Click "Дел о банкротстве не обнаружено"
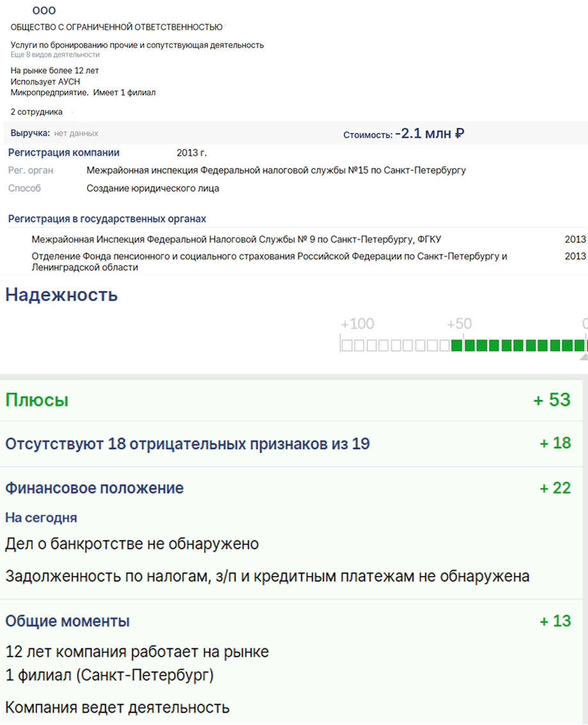 click(132, 543)
